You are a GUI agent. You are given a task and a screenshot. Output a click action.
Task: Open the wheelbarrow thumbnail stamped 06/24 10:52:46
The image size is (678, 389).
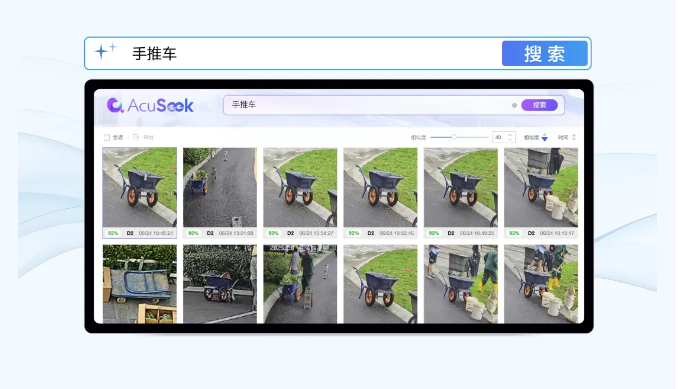(x=381, y=187)
